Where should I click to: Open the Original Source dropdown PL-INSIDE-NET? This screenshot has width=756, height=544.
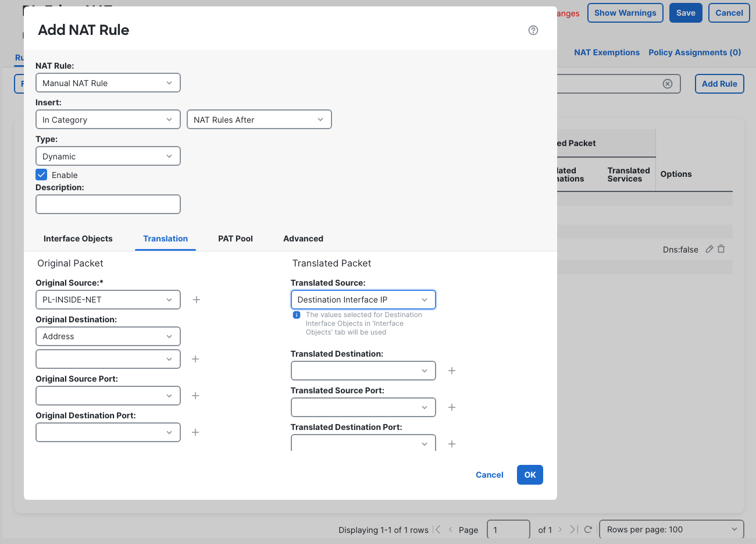(x=108, y=300)
